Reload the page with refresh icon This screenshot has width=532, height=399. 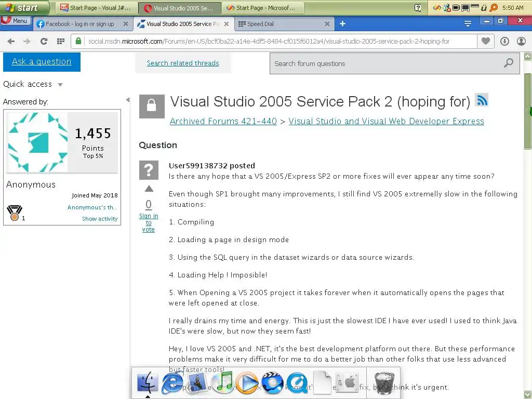[x=44, y=42]
